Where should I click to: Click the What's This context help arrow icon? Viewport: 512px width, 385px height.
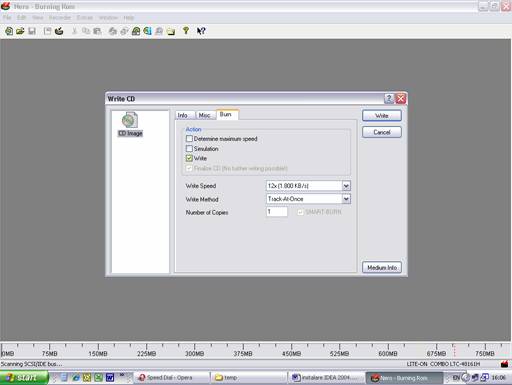201,31
